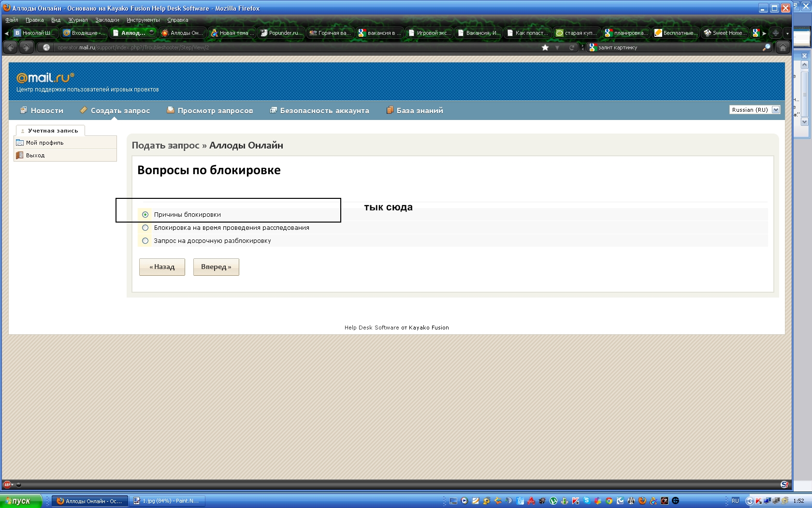The image size is (812, 508).
Task: Switch to the 'Sweet Home' browser tab
Action: tap(725, 33)
